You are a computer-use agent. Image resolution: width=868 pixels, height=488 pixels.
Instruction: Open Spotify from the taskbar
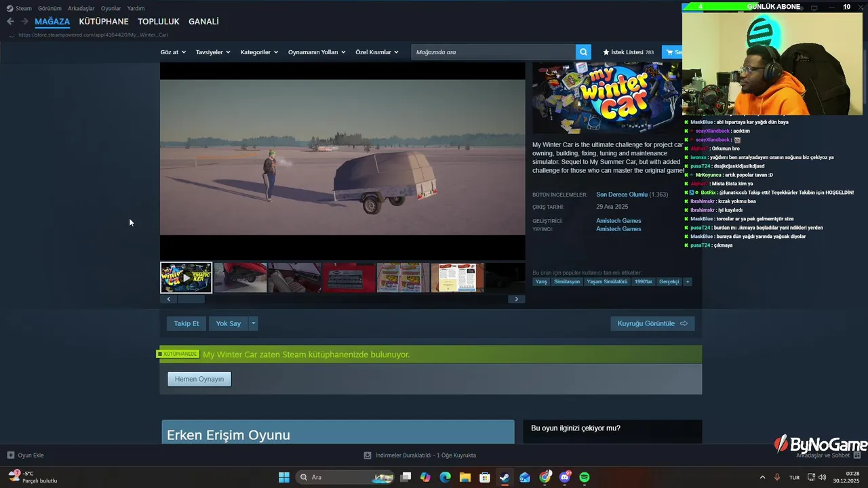coord(585,477)
